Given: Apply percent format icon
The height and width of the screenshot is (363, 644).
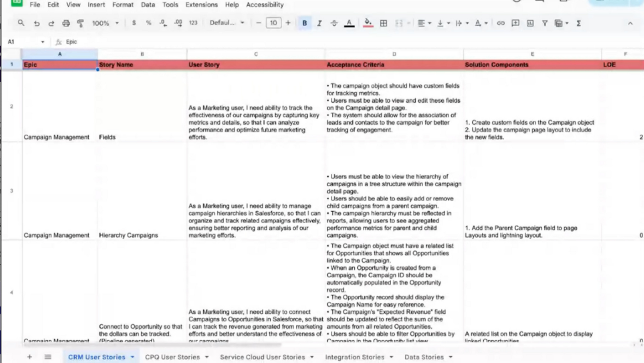Looking at the screenshot, I should (148, 23).
